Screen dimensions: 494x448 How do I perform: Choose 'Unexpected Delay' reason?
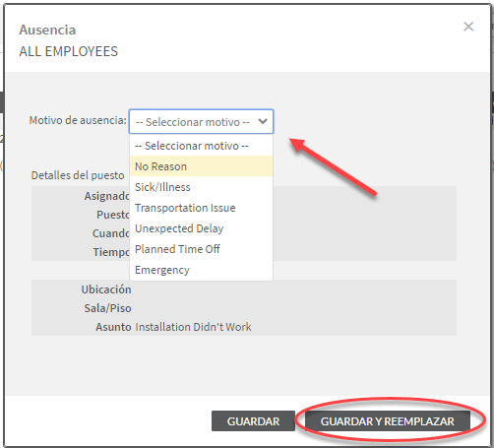(x=201, y=228)
